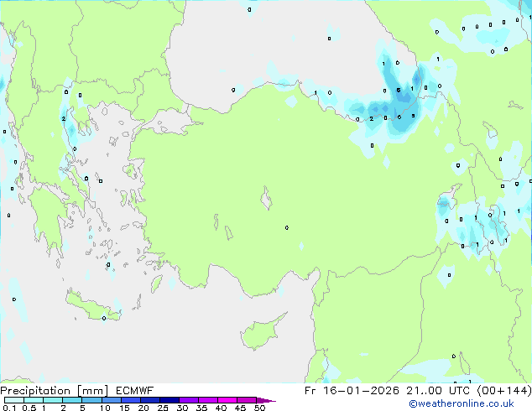Click the "UTC" timezone label
532x411 pixels.
(459, 391)
